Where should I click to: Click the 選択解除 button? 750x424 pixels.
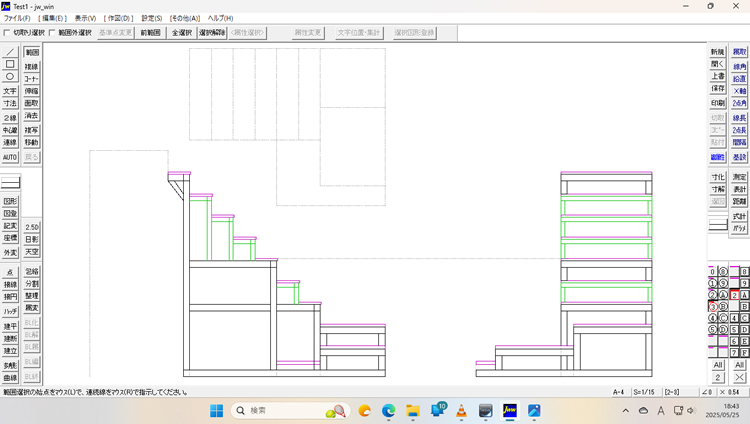tap(212, 33)
